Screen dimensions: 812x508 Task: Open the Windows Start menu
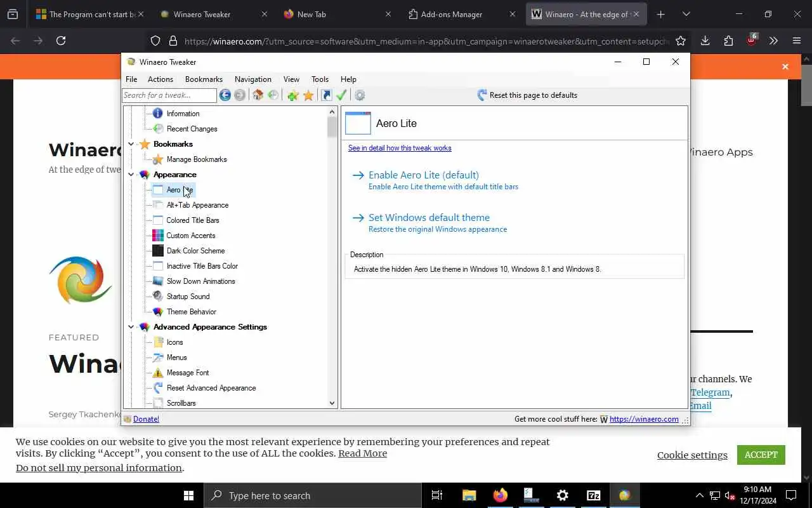pyautogui.click(x=188, y=495)
